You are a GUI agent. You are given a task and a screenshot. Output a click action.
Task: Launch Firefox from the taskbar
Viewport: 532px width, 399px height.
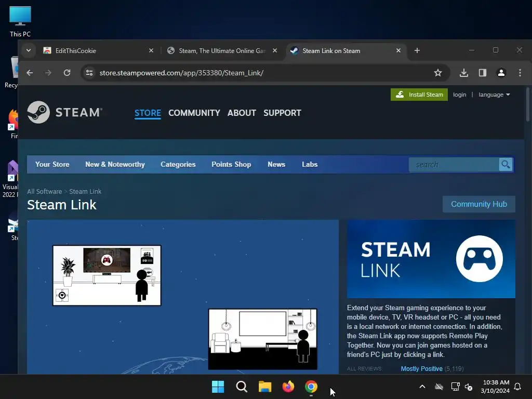tap(288, 387)
